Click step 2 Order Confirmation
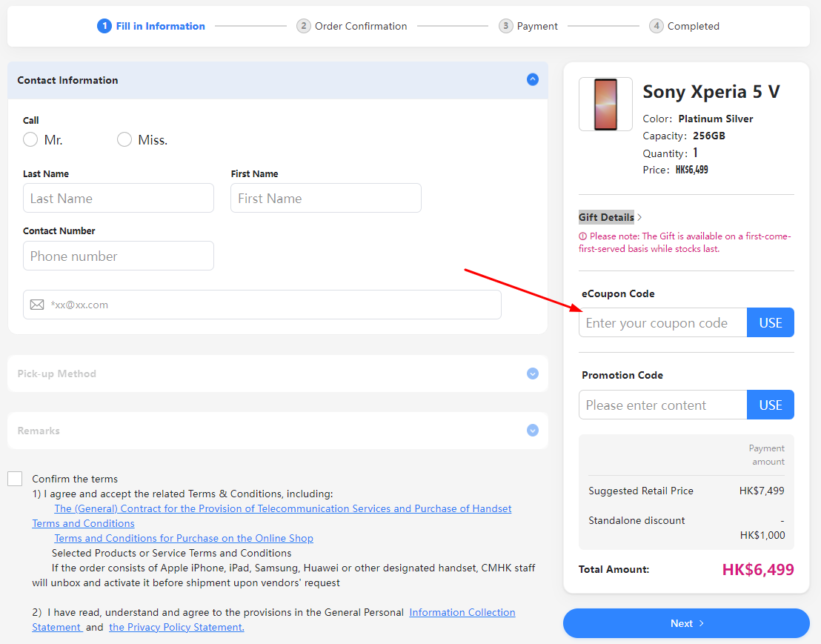 coord(351,26)
